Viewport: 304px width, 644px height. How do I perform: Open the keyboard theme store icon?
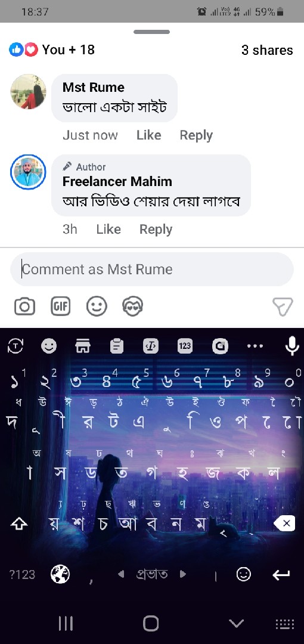point(83,346)
